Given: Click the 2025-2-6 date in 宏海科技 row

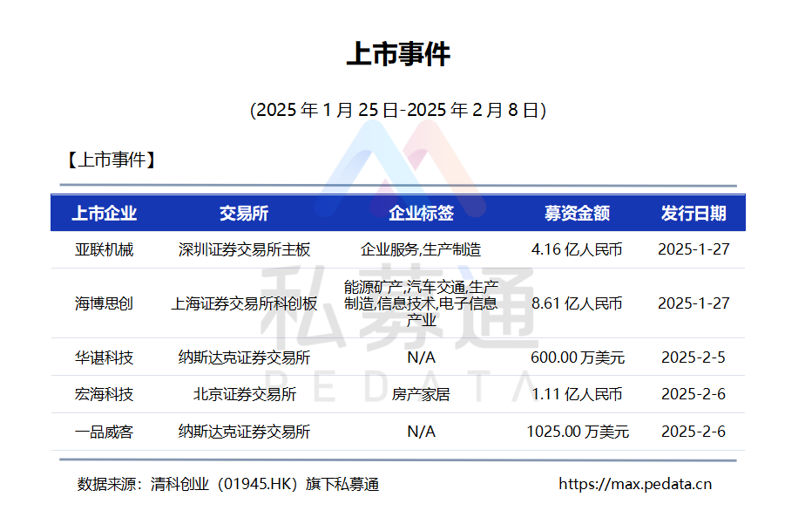Looking at the screenshot, I should tap(694, 394).
